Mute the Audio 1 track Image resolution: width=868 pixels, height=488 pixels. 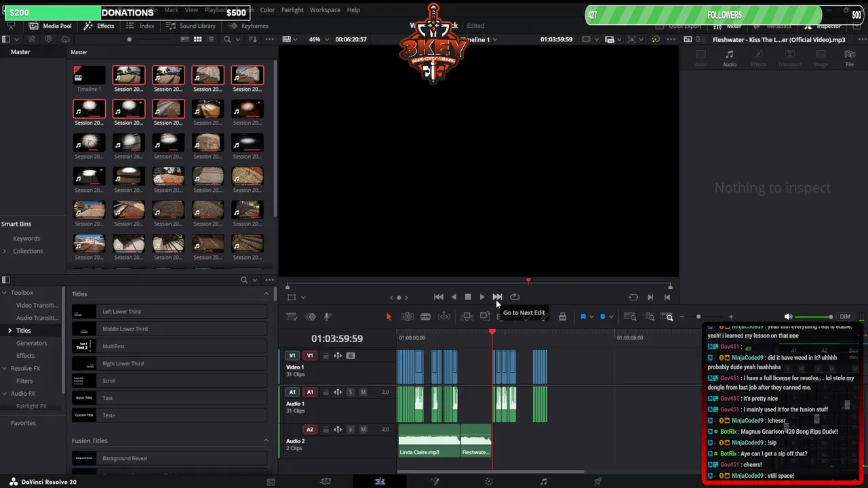coord(363,392)
